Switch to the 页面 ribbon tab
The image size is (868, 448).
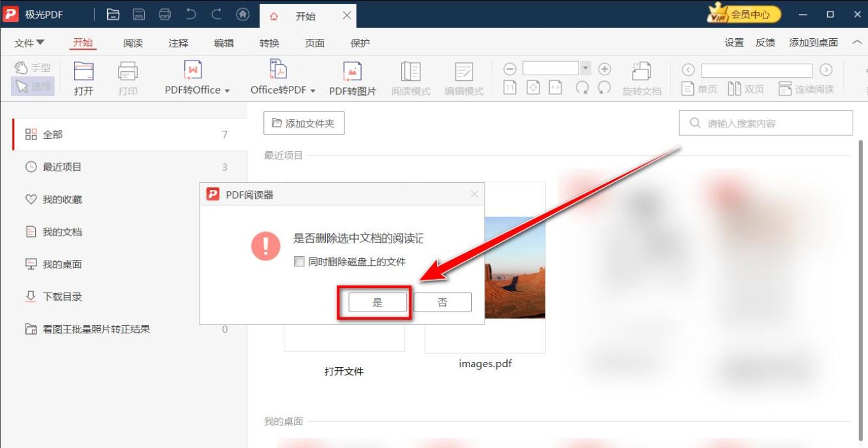click(x=314, y=43)
